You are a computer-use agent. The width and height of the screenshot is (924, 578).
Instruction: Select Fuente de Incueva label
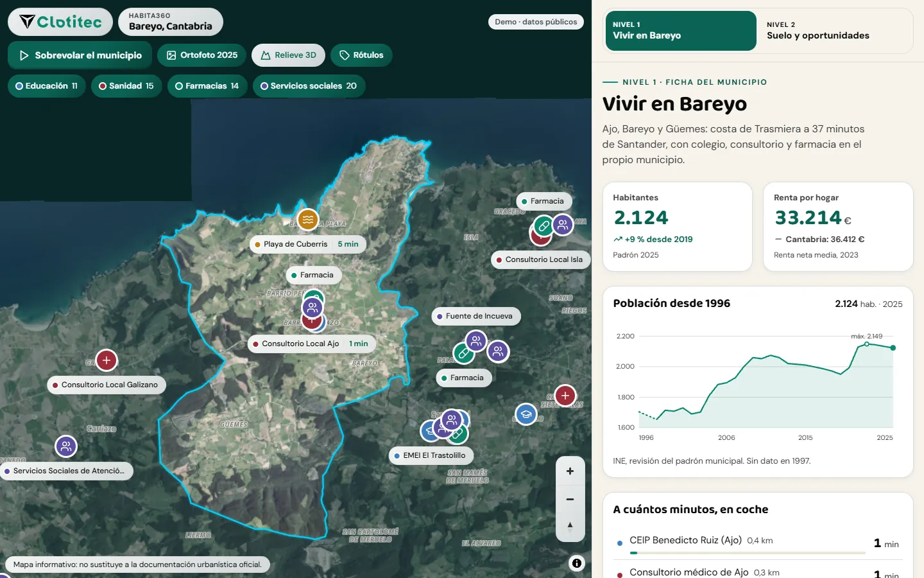[x=476, y=316]
